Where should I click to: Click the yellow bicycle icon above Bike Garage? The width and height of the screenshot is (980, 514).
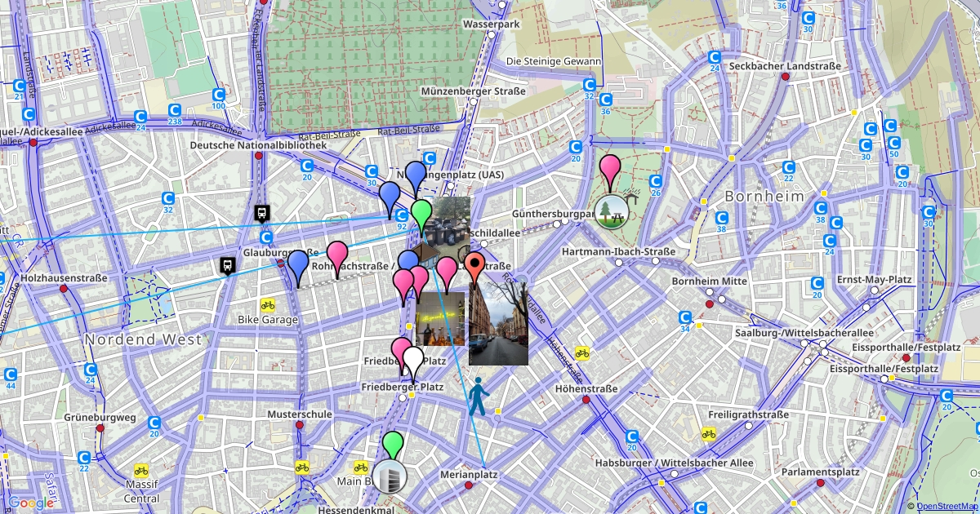pyautogui.click(x=268, y=304)
